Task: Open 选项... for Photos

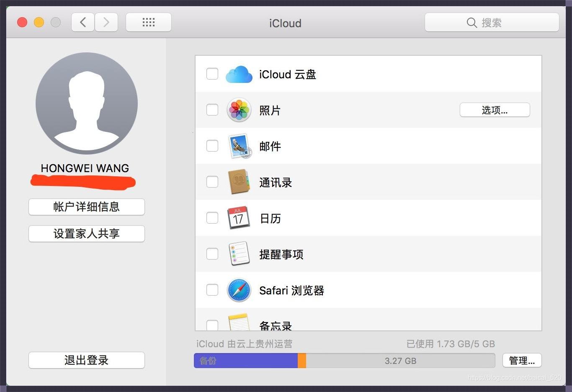Action: point(495,110)
